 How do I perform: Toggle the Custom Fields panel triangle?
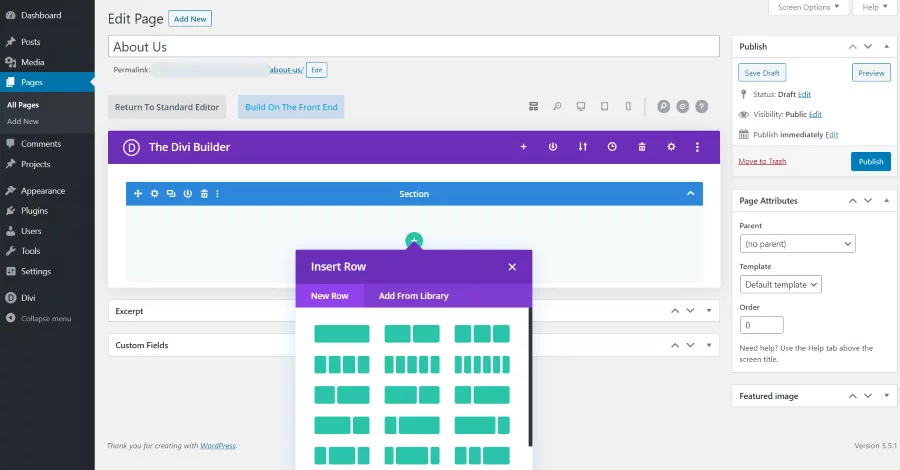(x=709, y=345)
